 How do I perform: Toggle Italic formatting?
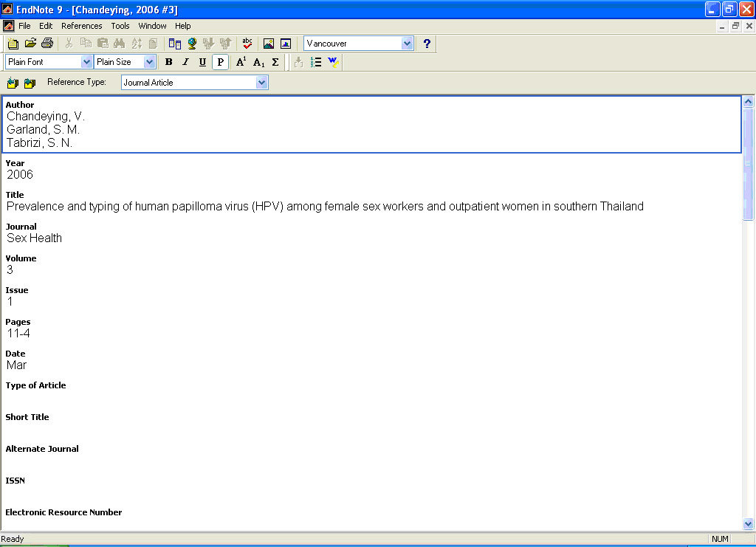185,62
